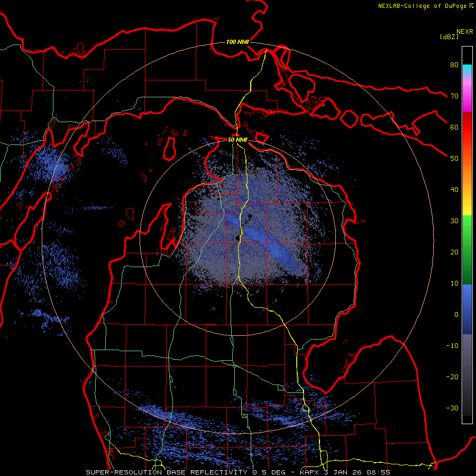
Task: Click the 10 dBZ scale value
Action: 454,283
